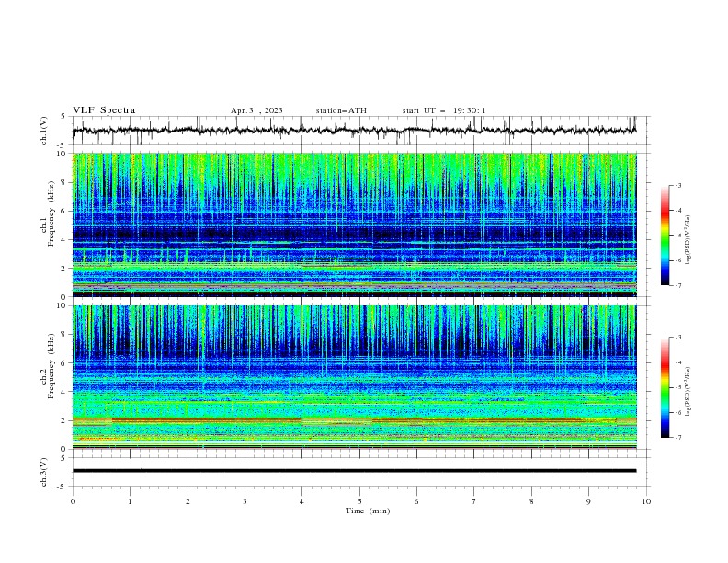The image size is (728, 563).
Task: Click the "2" tick on the time axis
Action: (x=188, y=501)
